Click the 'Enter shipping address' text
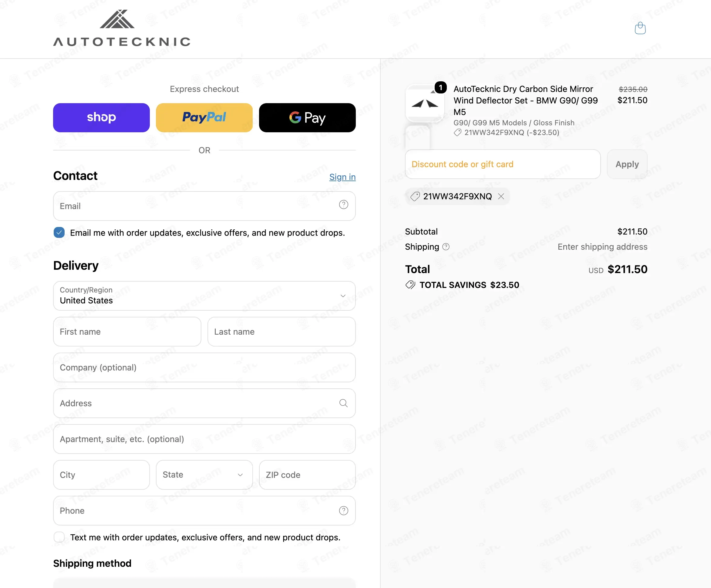The height and width of the screenshot is (588, 711). 602,247
